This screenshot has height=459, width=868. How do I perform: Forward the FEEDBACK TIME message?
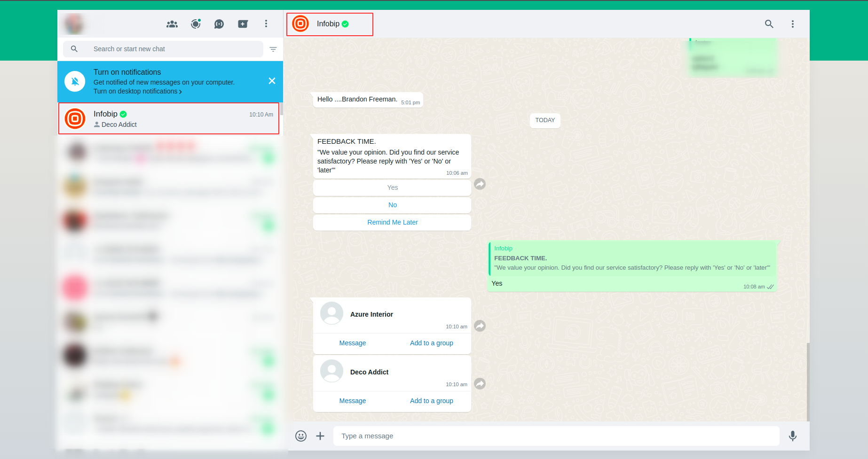click(x=480, y=184)
